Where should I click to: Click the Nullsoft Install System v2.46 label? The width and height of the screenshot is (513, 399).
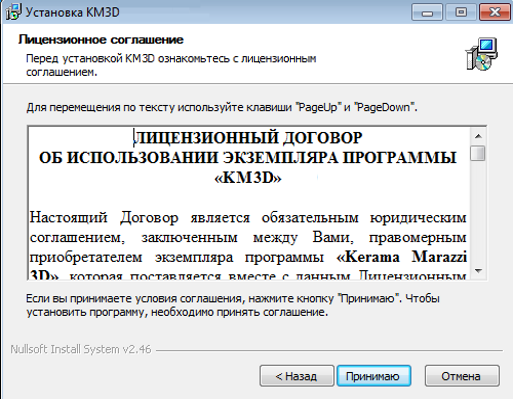coord(81,349)
